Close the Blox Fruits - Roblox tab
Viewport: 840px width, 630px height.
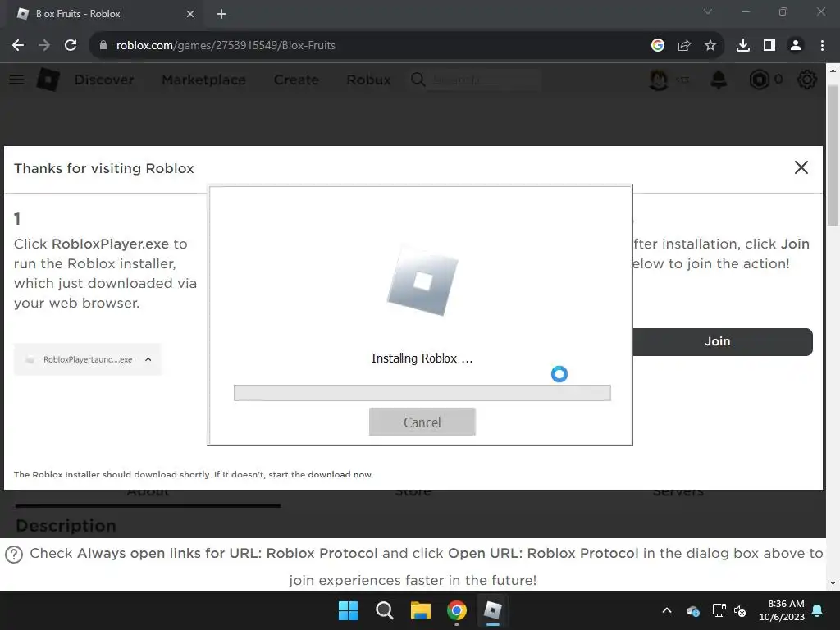pyautogui.click(x=190, y=14)
